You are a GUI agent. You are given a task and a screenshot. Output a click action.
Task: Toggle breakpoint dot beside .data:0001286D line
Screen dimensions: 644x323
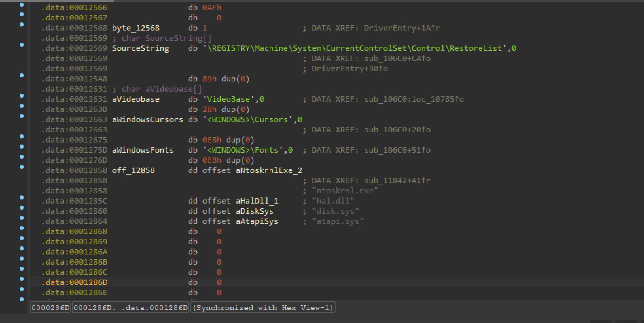[x=22, y=279]
